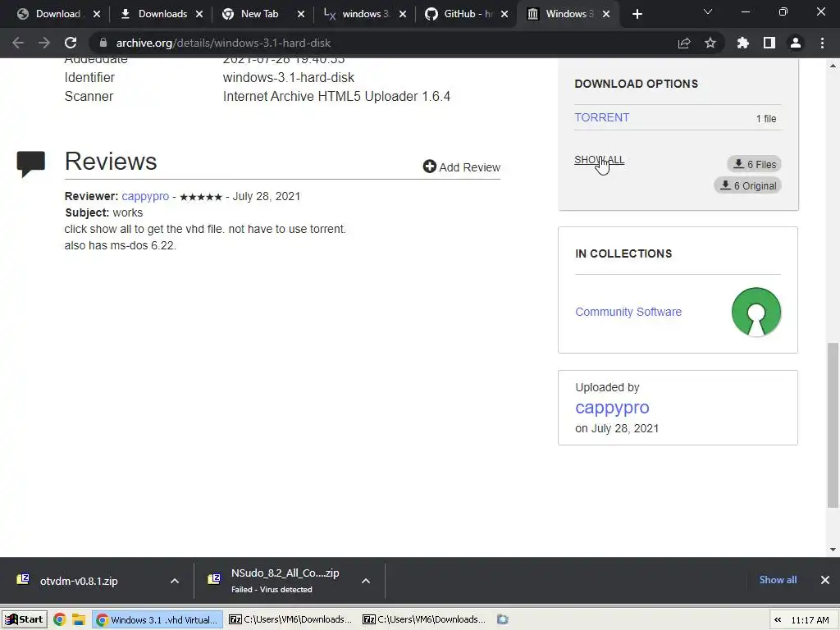This screenshot has width=840, height=630.
Task: Open the Chrome profile menu
Action: (796, 43)
